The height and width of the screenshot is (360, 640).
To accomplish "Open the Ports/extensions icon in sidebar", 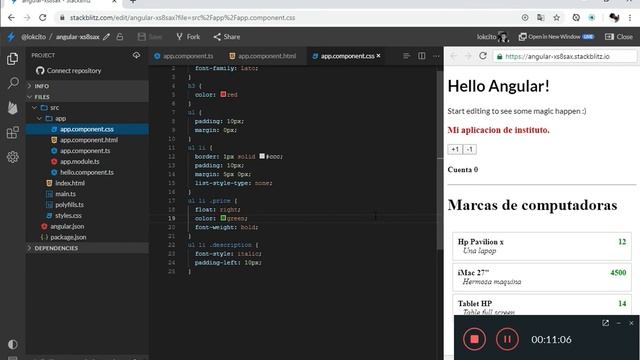I will (x=13, y=133).
